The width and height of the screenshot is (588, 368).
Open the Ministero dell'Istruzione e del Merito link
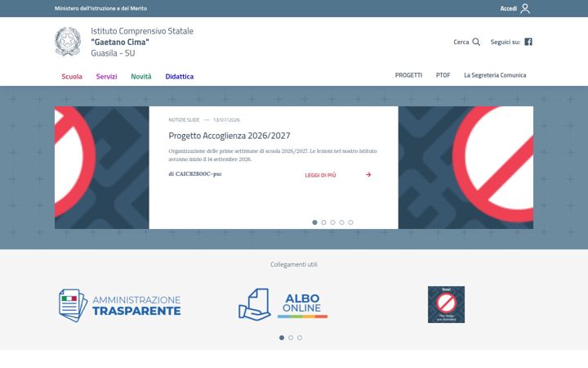[x=100, y=8]
